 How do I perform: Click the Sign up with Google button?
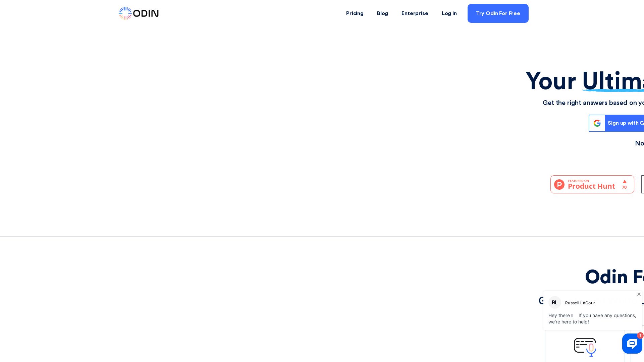[x=624, y=123]
